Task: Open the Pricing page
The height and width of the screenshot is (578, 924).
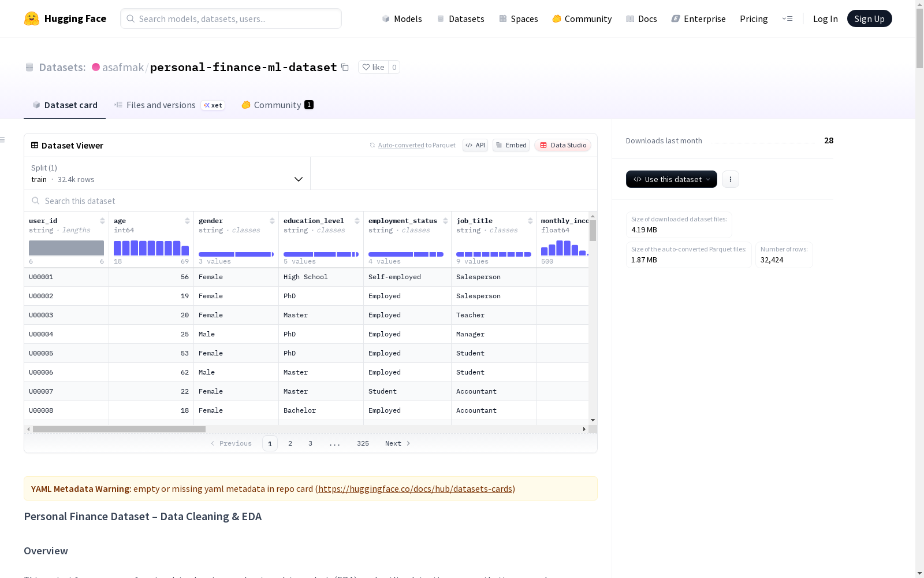Action: pyautogui.click(x=754, y=18)
